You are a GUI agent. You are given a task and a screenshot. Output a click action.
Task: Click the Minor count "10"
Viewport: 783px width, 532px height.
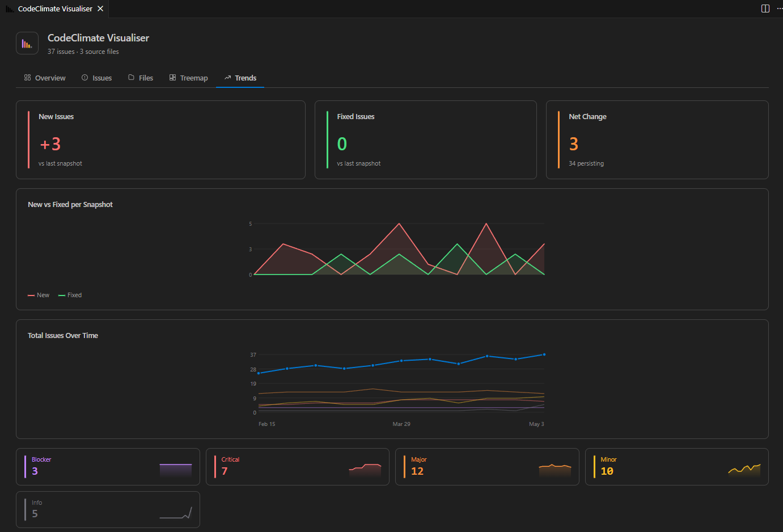[607, 471]
